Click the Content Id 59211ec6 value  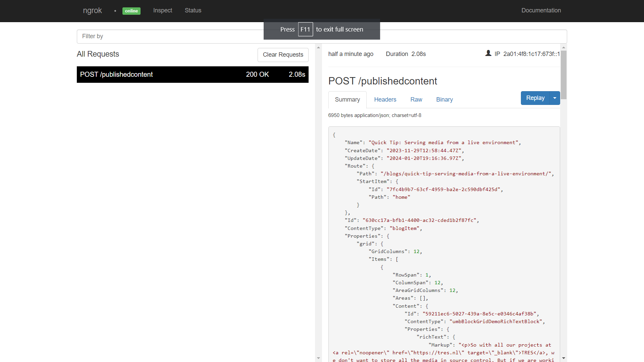click(x=479, y=314)
